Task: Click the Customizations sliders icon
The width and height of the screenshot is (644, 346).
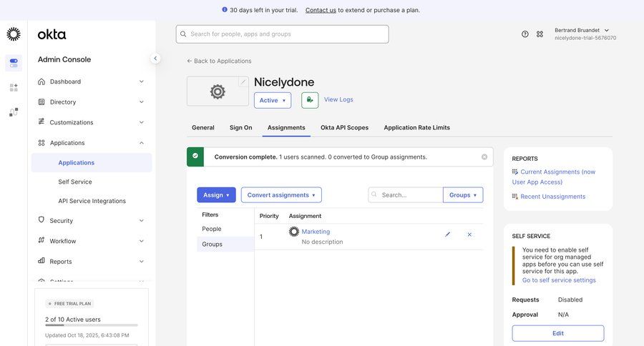Action: [41, 122]
